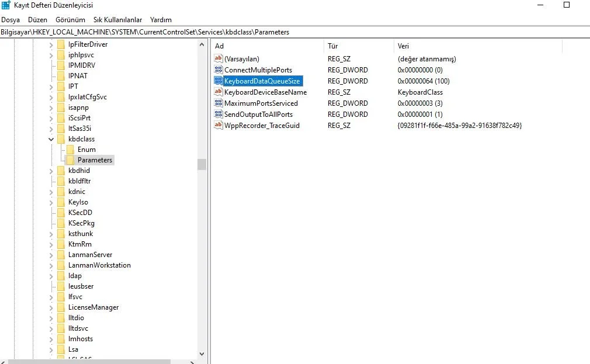590x364 pixels.
Task: Select the kdnic tree item
Action: (77, 192)
